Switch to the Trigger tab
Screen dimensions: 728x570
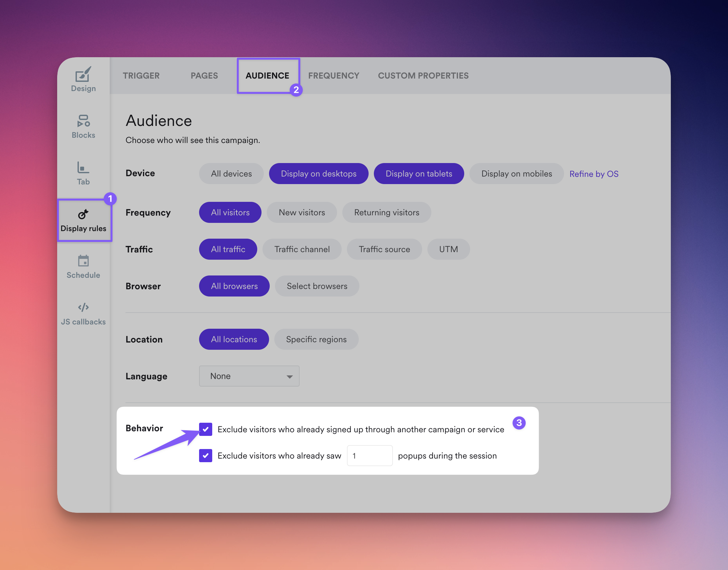[141, 76]
